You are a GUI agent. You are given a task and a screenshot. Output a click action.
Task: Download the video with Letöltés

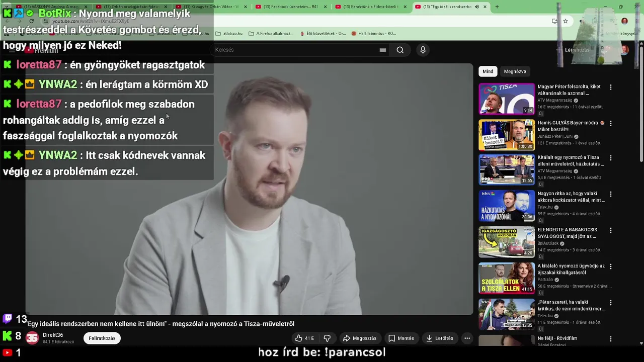point(439,338)
